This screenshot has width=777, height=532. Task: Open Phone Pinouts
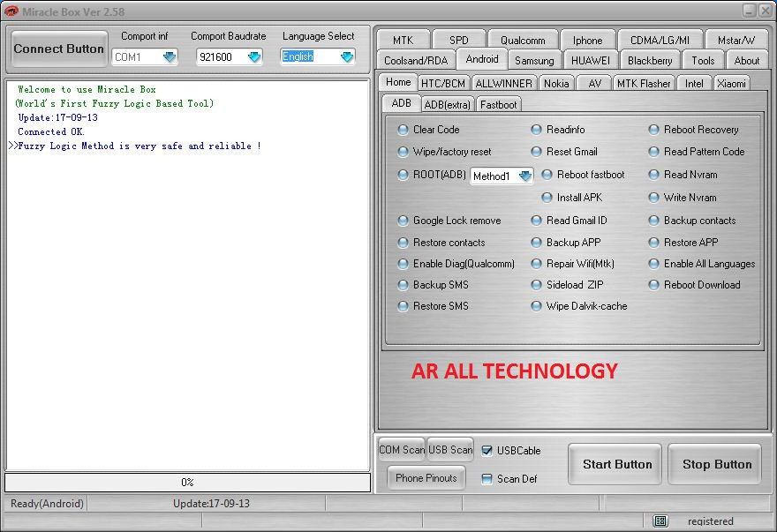pos(426,478)
